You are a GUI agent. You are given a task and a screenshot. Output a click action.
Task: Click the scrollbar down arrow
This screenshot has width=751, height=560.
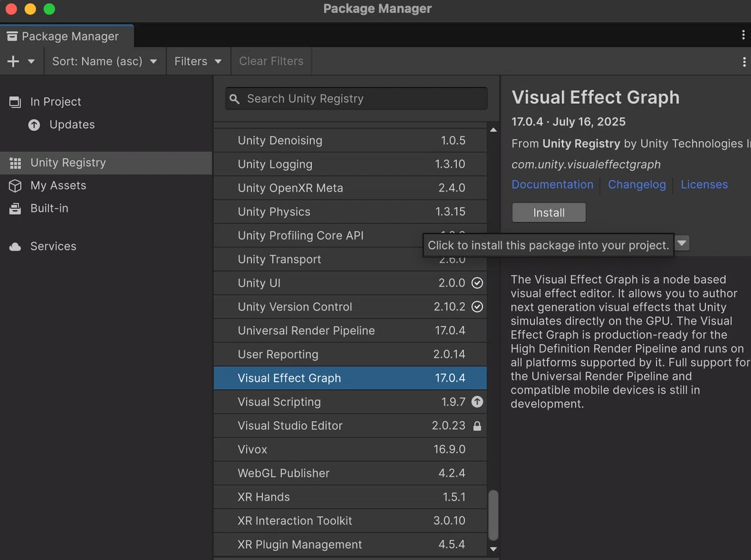point(493,549)
